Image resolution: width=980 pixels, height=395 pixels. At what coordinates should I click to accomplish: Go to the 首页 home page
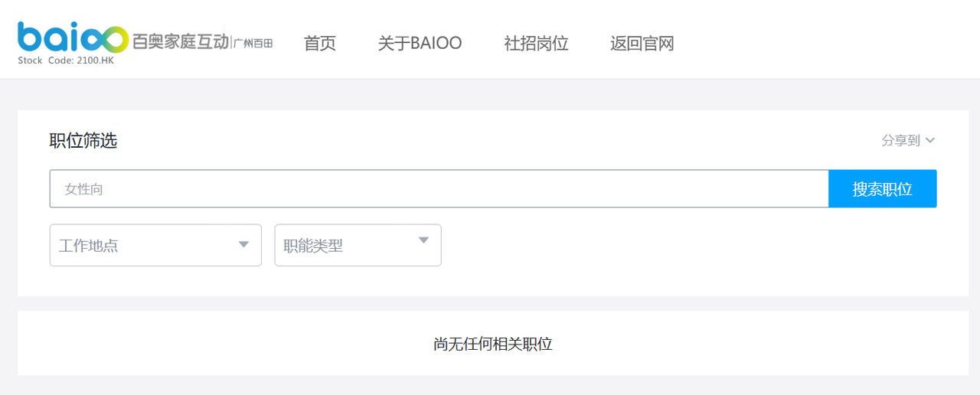point(320,43)
